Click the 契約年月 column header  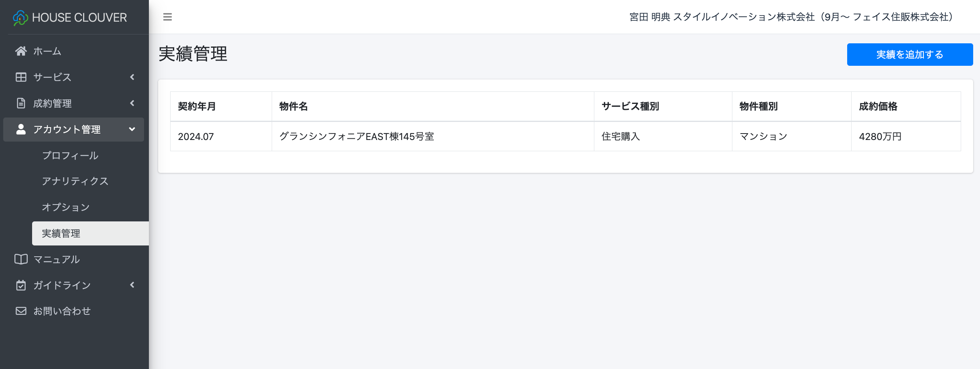coord(197,106)
